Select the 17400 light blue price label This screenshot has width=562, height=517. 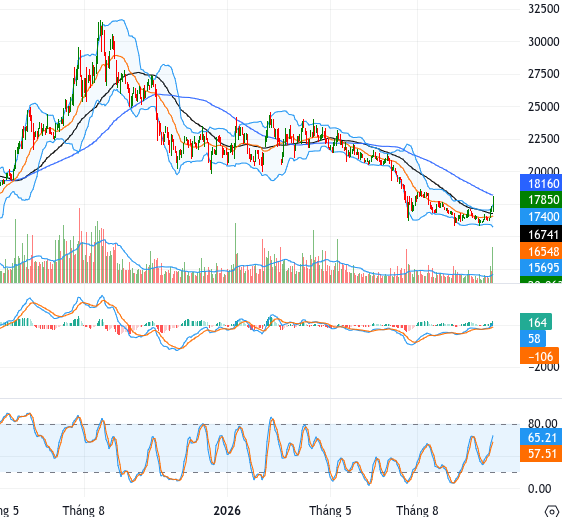pyautogui.click(x=541, y=217)
